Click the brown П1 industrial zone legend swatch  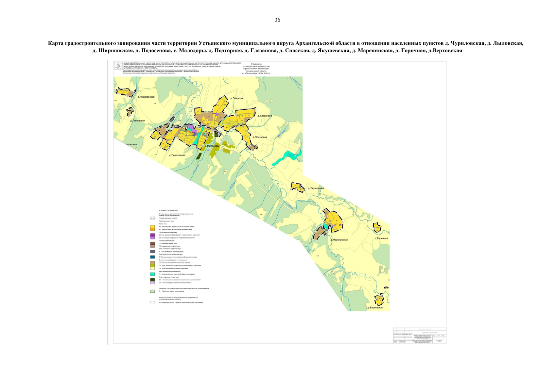[152, 243]
